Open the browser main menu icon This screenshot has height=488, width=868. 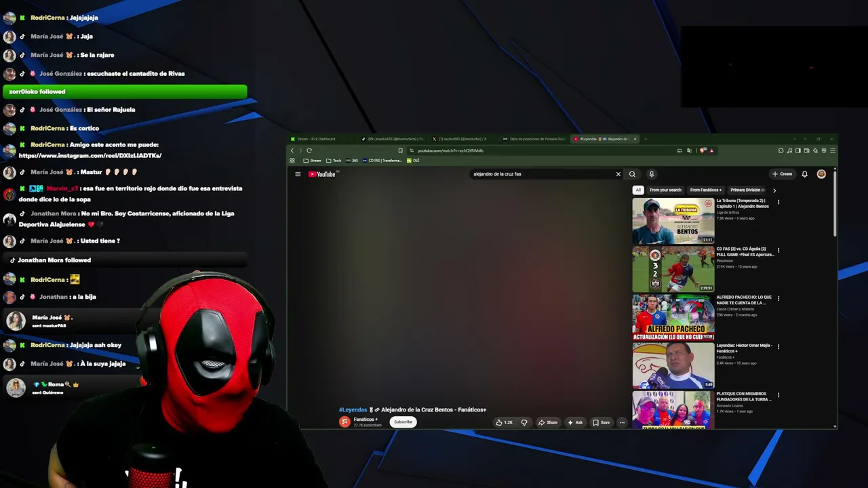(832, 150)
